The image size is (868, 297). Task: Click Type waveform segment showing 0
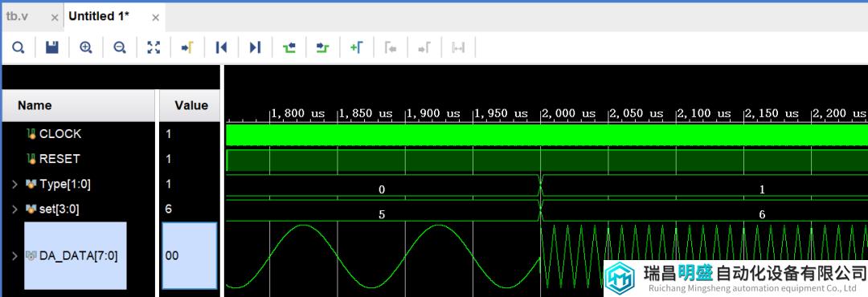pyautogui.click(x=382, y=186)
